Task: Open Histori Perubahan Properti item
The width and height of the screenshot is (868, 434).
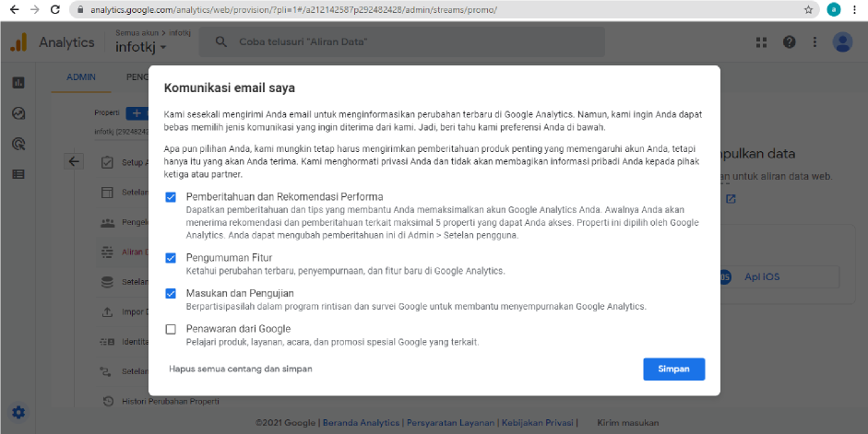Action: (x=171, y=402)
